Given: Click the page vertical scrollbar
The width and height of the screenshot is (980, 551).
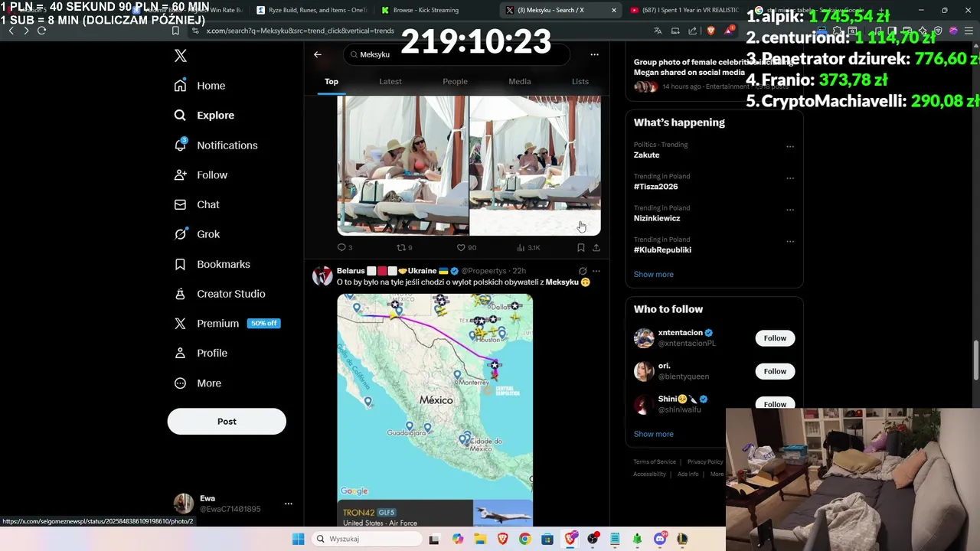Looking at the screenshot, I should tap(975, 359).
